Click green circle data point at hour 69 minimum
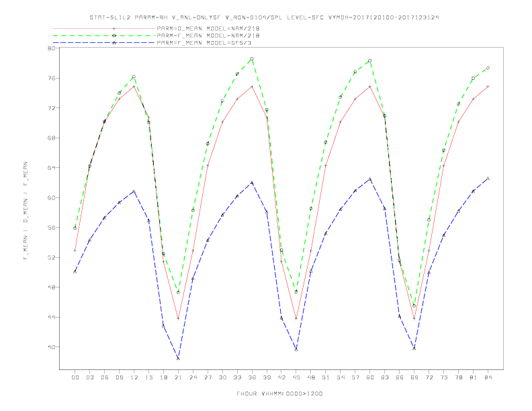Image resolution: width=532 pixels, height=411 pixels. tap(414, 306)
